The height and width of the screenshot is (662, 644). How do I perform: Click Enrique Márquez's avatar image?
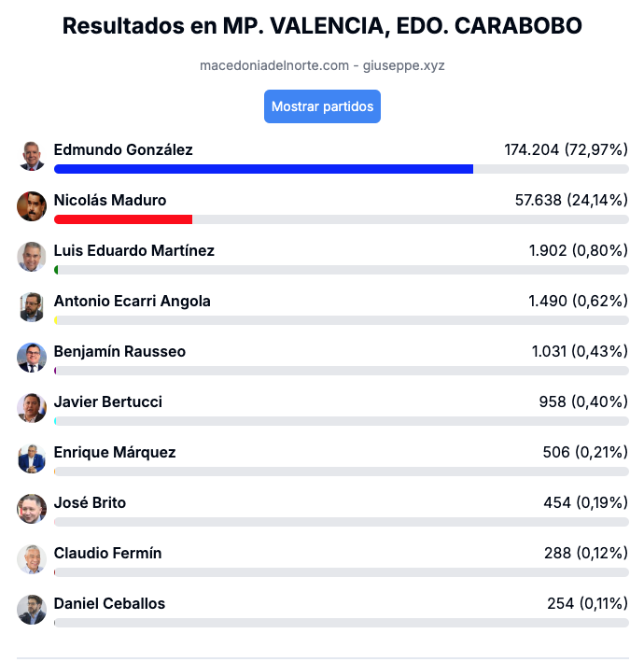(32, 458)
